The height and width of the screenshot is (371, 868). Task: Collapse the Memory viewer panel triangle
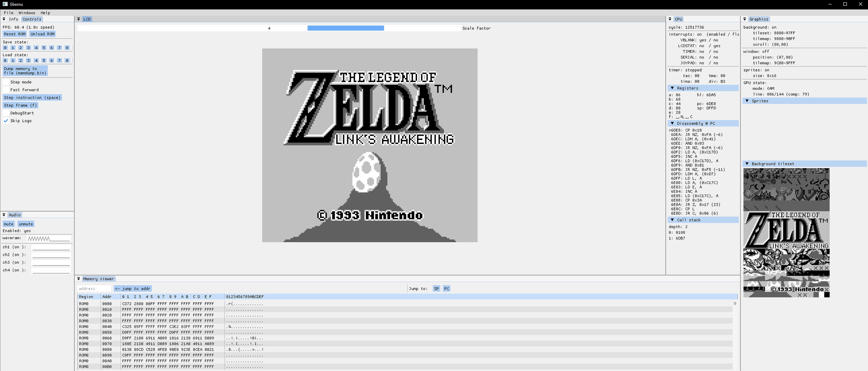(x=79, y=279)
